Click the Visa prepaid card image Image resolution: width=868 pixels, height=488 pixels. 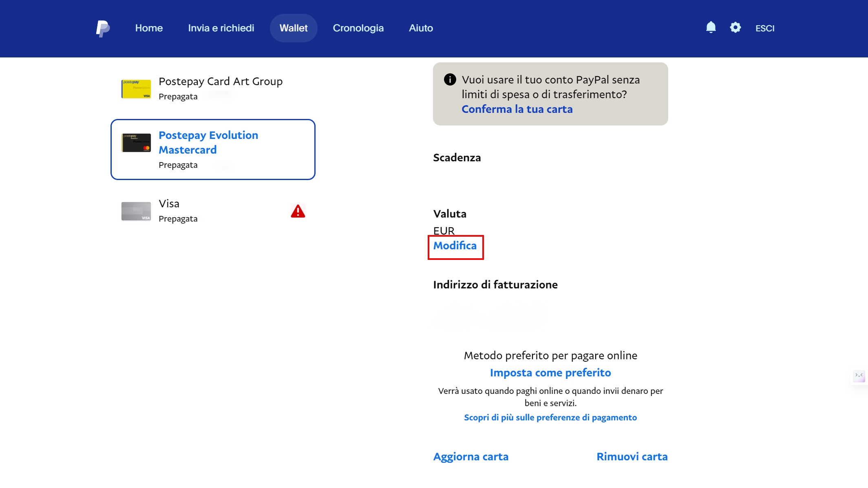point(136,211)
